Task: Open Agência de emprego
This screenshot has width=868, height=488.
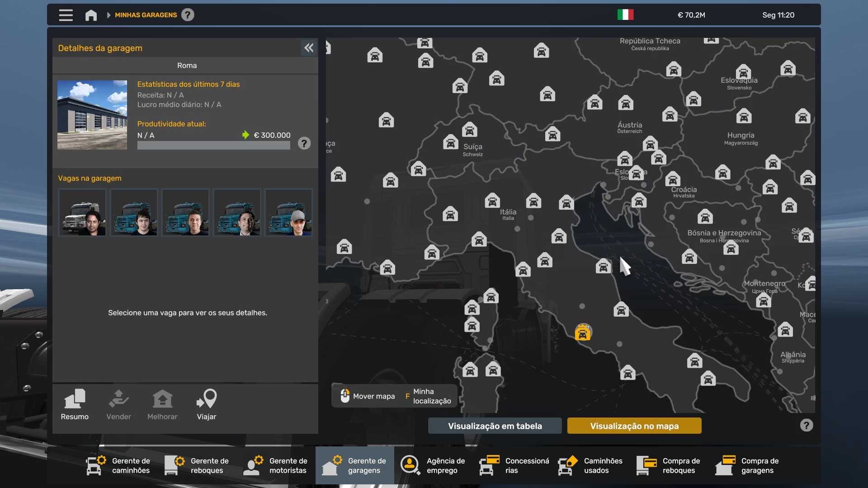Action: point(433,465)
